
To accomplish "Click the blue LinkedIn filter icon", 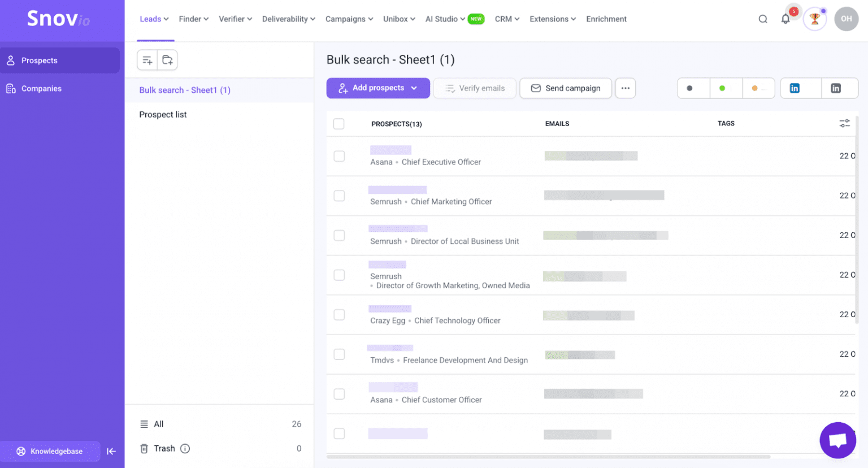I will coord(800,88).
